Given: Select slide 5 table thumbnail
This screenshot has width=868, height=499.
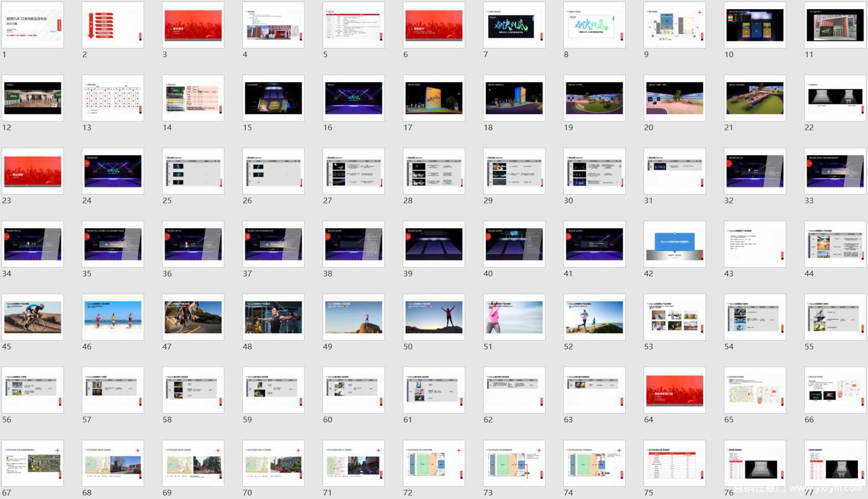Looking at the screenshot, I should [x=354, y=25].
